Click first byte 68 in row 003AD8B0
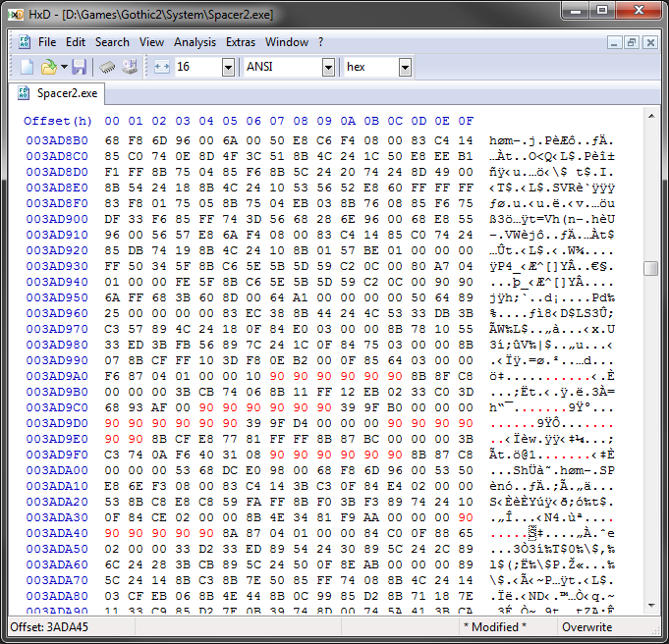This screenshot has height=644, width=669. (112, 140)
